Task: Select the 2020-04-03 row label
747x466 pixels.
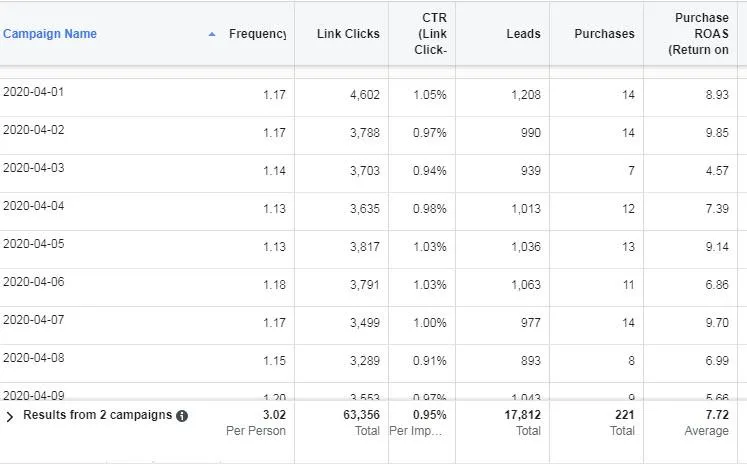Action: pos(34,168)
